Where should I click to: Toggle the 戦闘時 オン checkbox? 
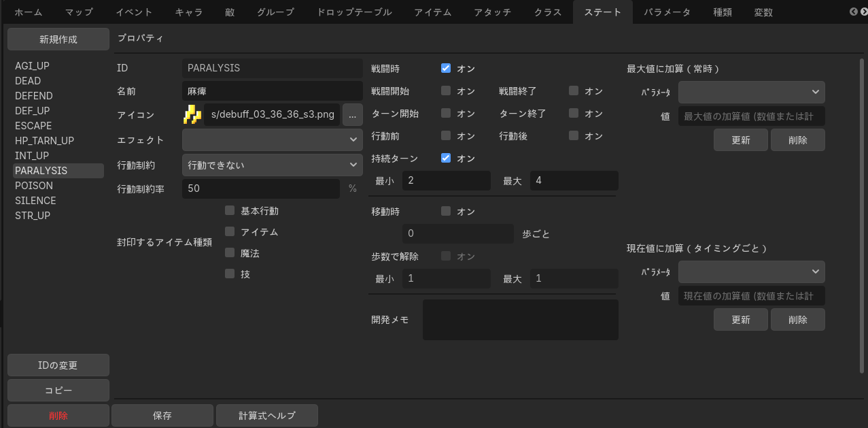coord(446,68)
